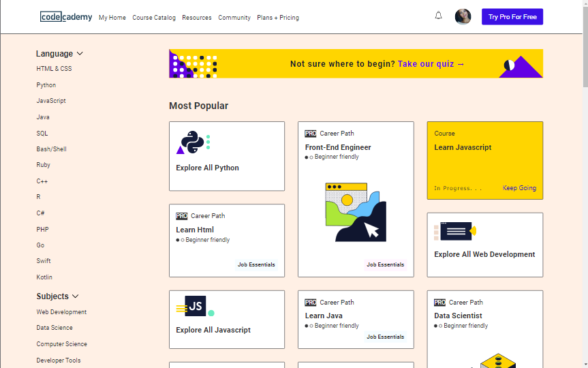Image resolution: width=588 pixels, height=368 pixels.
Task: Click Keep Going on Learn Javascript
Action: pyautogui.click(x=519, y=188)
